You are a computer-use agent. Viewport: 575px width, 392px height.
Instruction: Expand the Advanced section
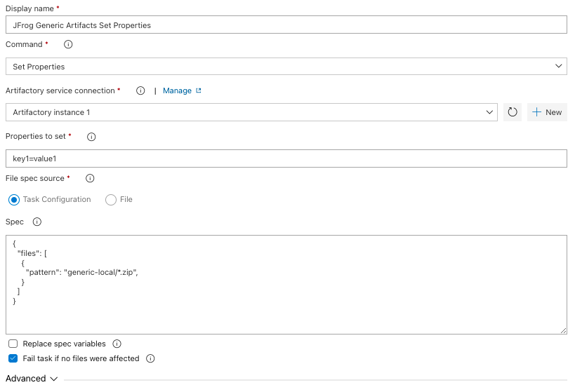(x=32, y=379)
